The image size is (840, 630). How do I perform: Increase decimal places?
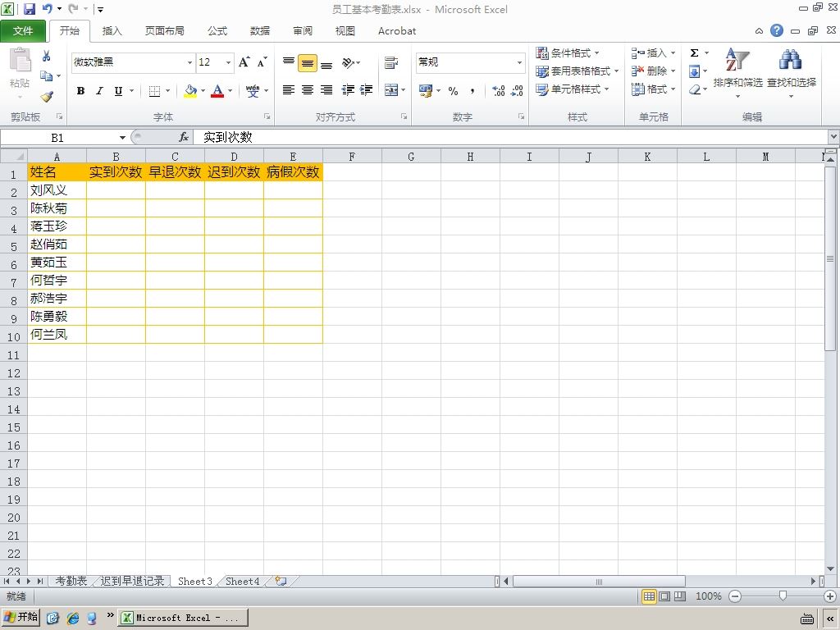499,91
